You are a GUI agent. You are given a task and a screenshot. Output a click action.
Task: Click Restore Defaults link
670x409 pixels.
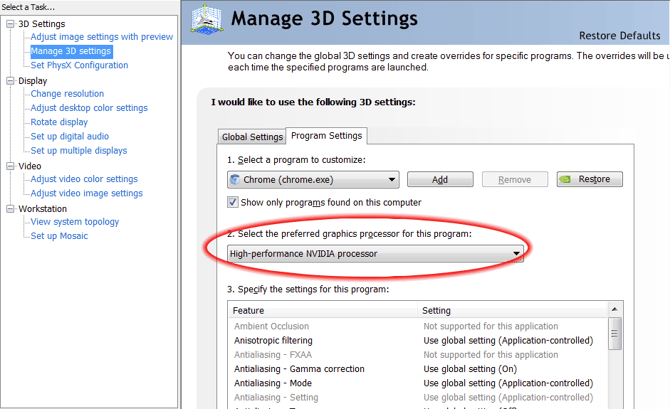coord(619,36)
